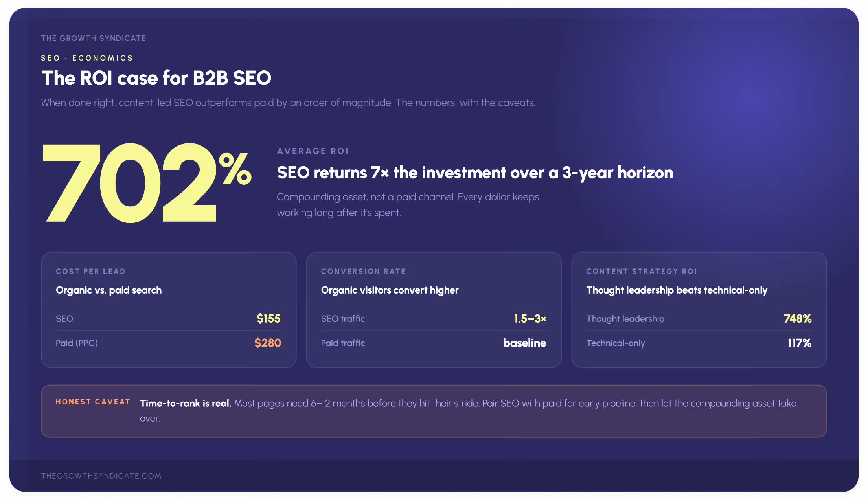Click Thought leadership beats technical-only title
The width and height of the screenshot is (868, 503).
[677, 290]
